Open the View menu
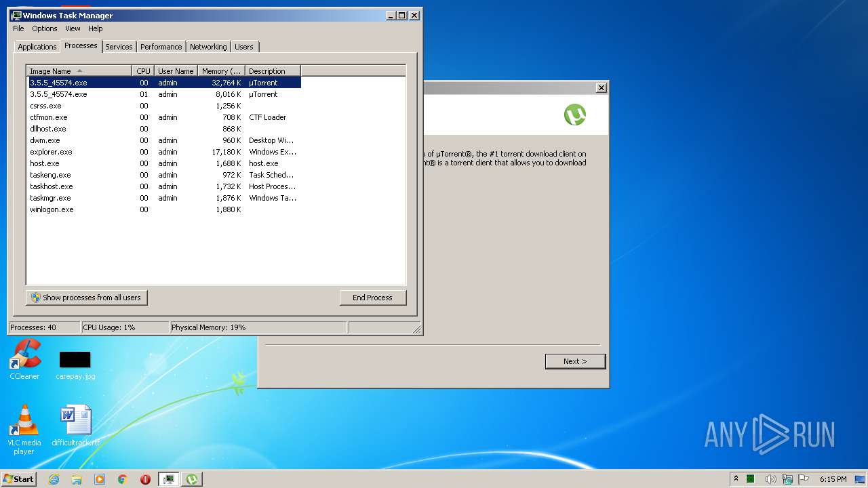The image size is (868, 488). [73, 28]
